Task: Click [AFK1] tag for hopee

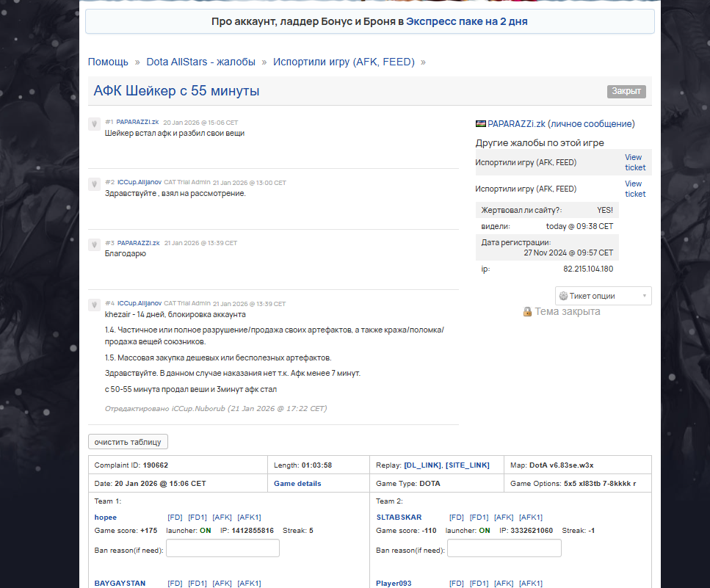Action: pyautogui.click(x=249, y=518)
